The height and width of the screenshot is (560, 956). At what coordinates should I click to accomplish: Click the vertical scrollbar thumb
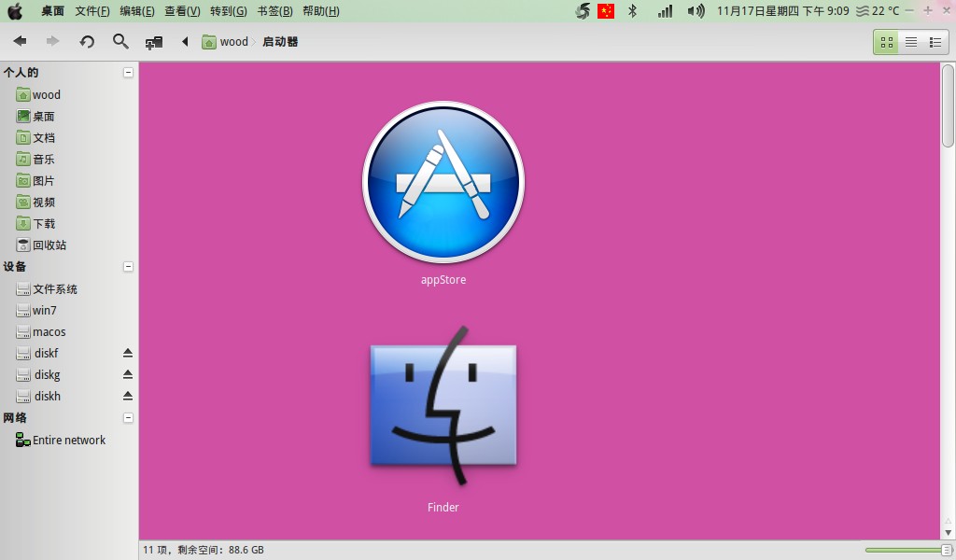[948, 105]
